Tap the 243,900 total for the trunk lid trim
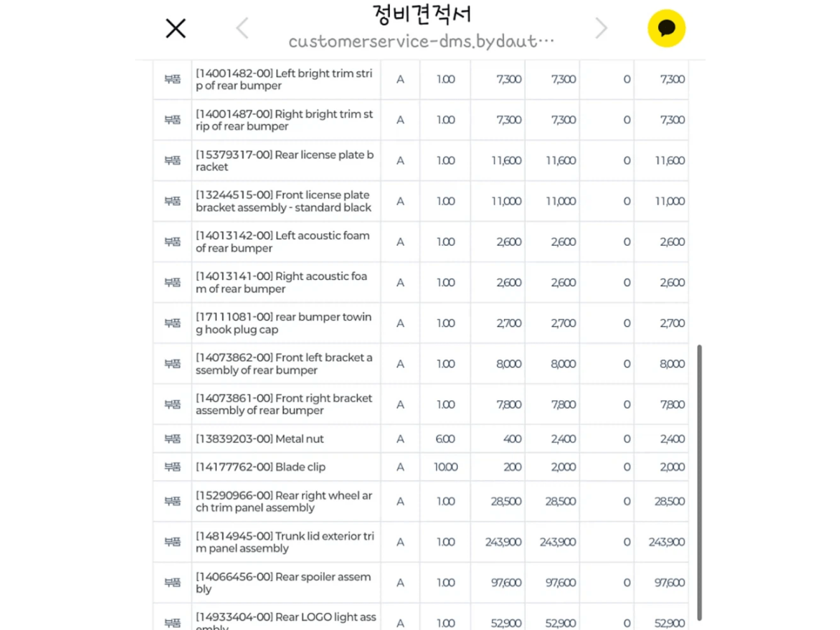The height and width of the screenshot is (630, 840). click(x=666, y=542)
